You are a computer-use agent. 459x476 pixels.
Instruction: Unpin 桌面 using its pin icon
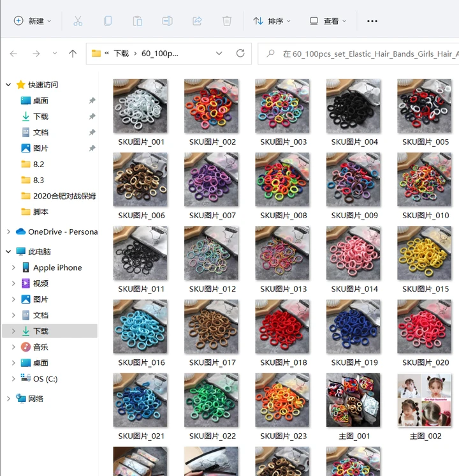pyautogui.click(x=92, y=100)
